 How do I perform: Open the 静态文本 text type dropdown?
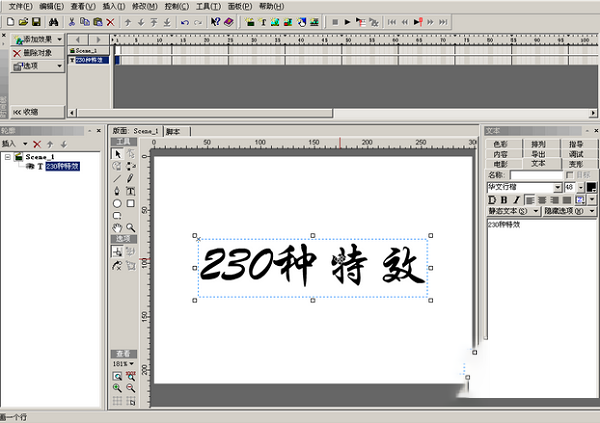click(x=536, y=211)
